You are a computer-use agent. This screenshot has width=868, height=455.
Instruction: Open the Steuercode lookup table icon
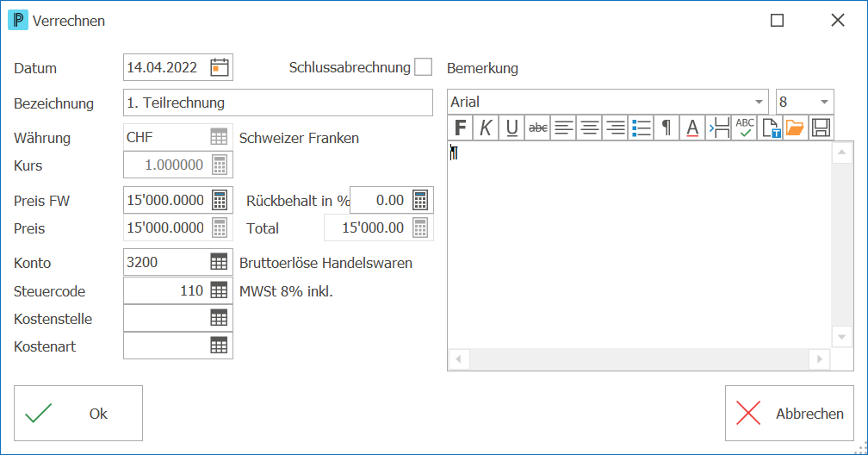pos(219,290)
